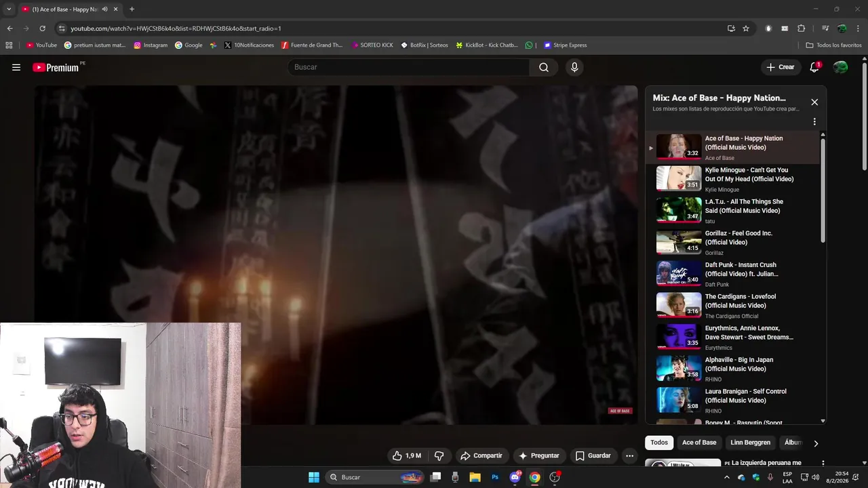868x488 pixels.
Task: Click the Crear button
Action: 780,67
